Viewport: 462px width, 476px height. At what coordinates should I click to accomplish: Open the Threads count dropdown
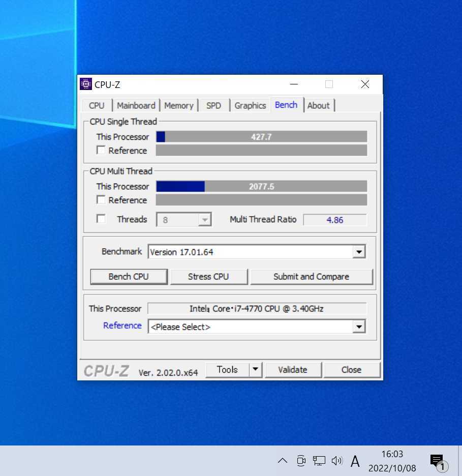[x=184, y=220]
